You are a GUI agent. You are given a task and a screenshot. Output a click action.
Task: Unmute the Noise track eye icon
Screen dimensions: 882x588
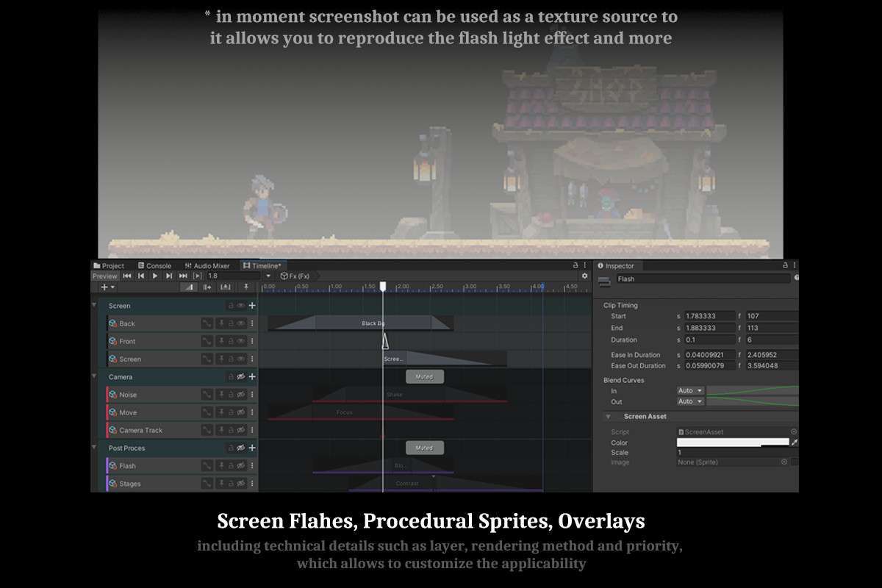click(240, 395)
